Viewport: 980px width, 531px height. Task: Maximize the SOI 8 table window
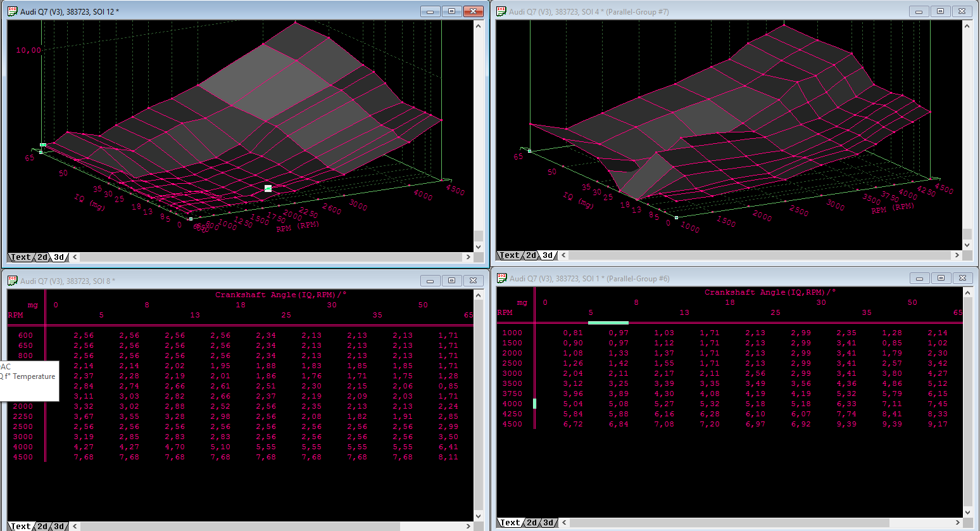click(451, 281)
